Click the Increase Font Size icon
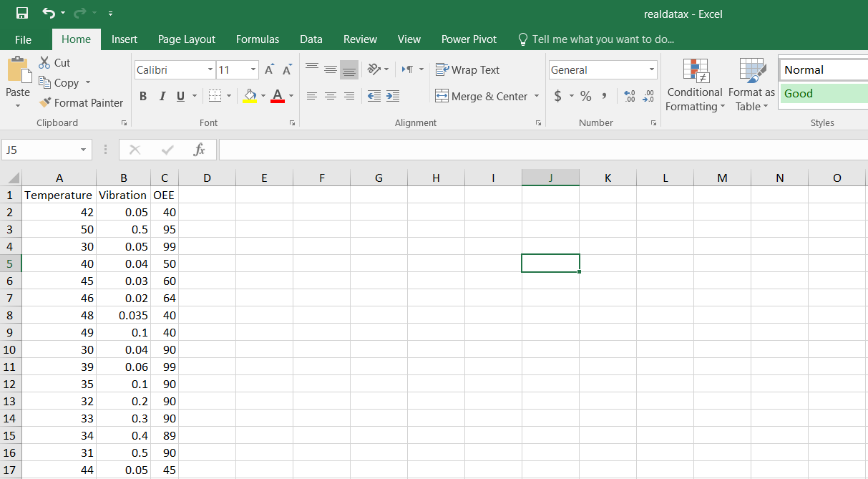This screenshot has width=868, height=479. pyautogui.click(x=269, y=70)
